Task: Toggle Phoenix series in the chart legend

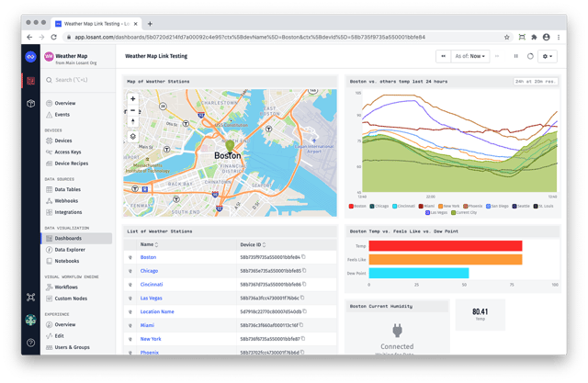Action: click(x=472, y=206)
